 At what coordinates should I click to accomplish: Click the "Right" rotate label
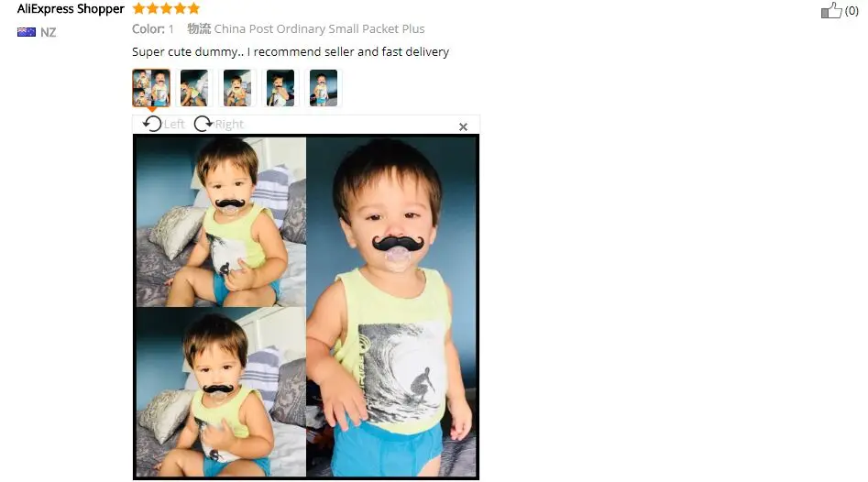pos(229,124)
